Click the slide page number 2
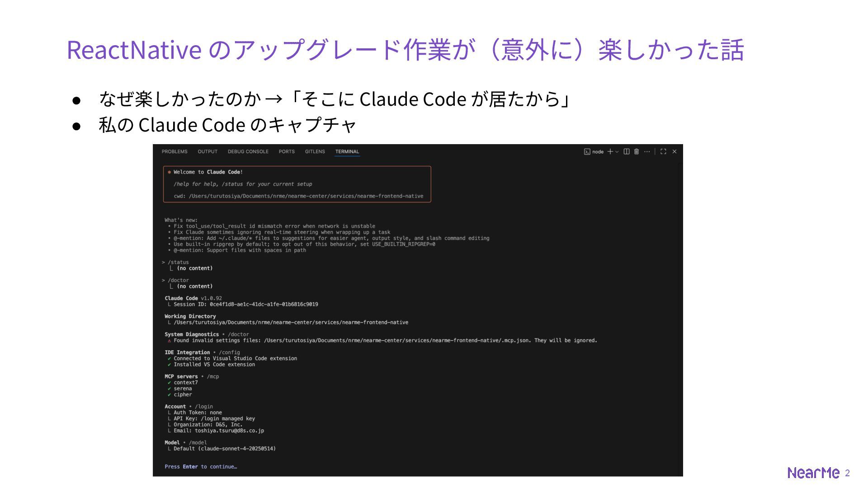This screenshot has width=868, height=488. [x=847, y=473]
